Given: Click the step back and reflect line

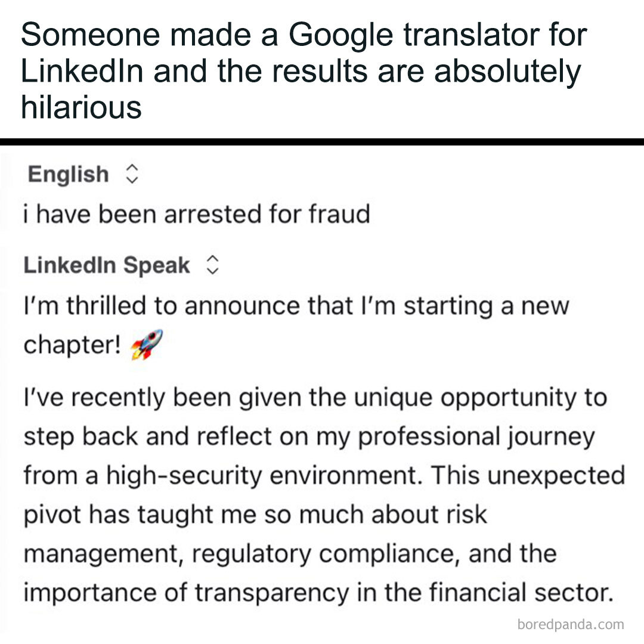Looking at the screenshot, I should tap(309, 437).
